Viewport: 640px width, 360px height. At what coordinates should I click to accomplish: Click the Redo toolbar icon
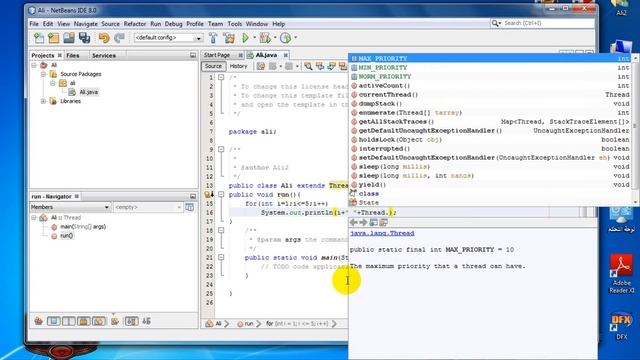[119, 38]
